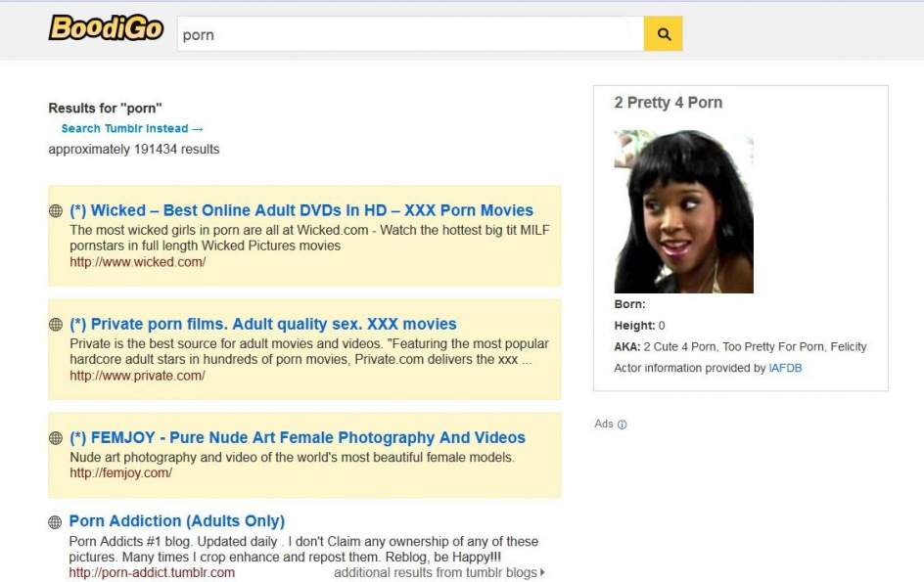Click the description under the FEMJOY result
Screen dimensions: 924x582
coord(293,457)
